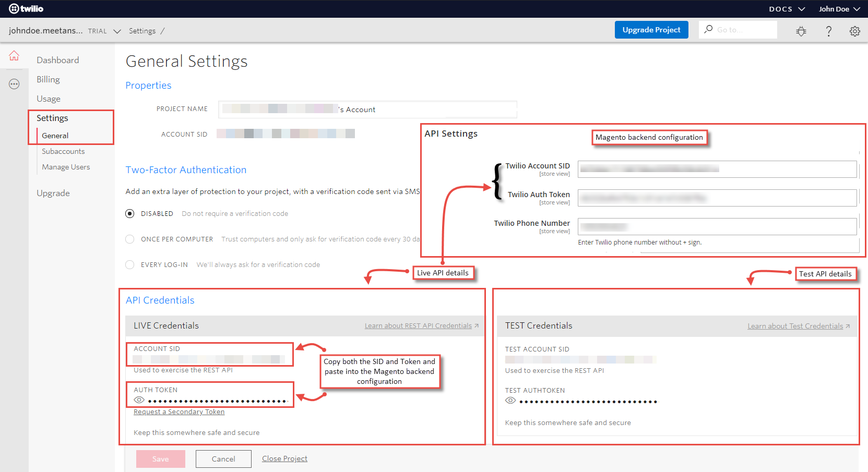Click the Twilio Auth Token field
Image resolution: width=868 pixels, height=472 pixels.
(x=717, y=198)
